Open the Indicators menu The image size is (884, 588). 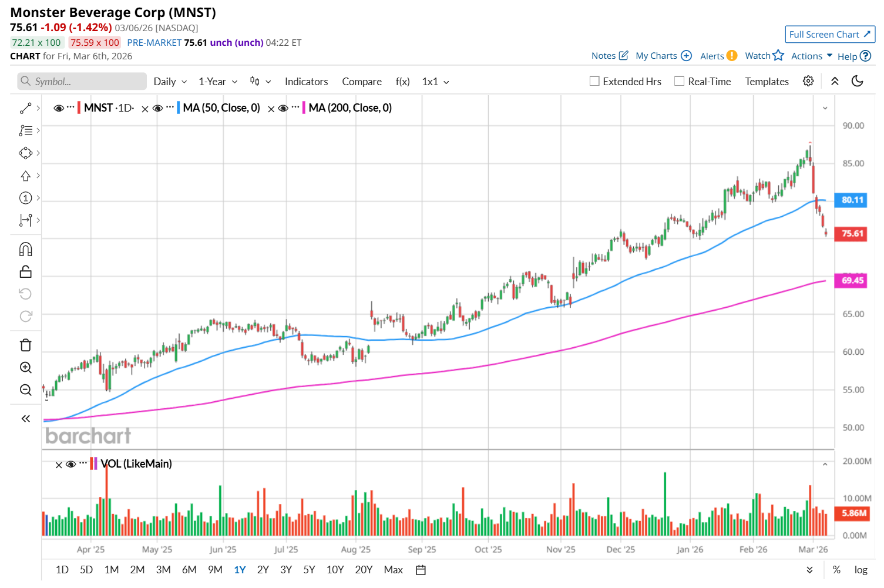(x=306, y=82)
